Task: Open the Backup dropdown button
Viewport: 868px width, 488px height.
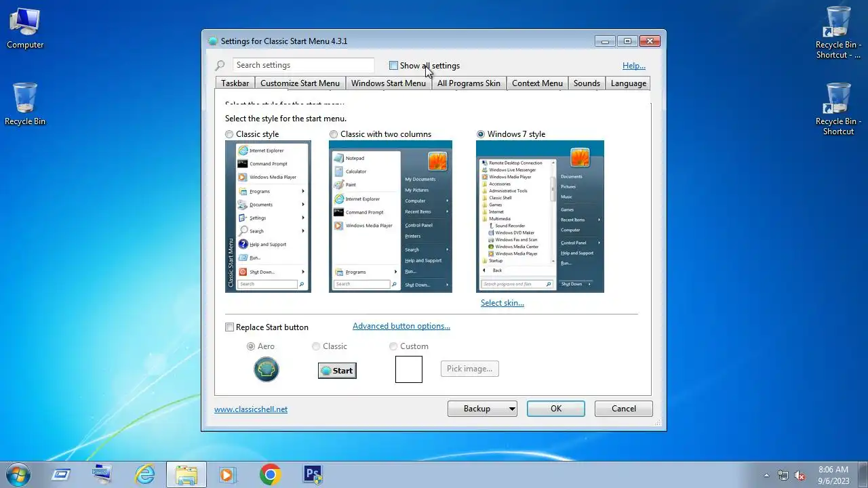Action: tap(482, 409)
